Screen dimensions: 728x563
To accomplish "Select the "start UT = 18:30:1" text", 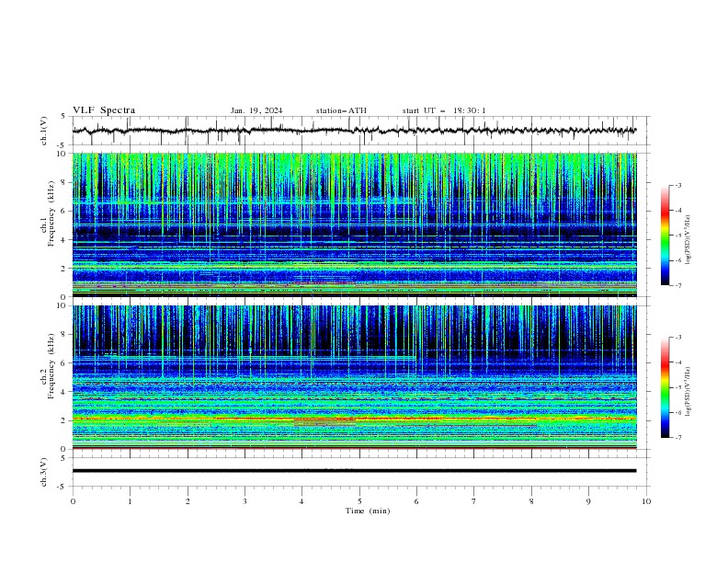I will 444,110.
